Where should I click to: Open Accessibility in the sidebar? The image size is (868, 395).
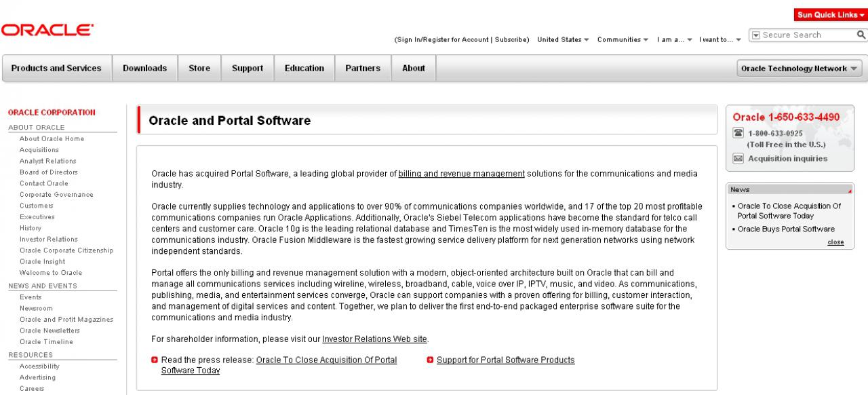pos(40,366)
